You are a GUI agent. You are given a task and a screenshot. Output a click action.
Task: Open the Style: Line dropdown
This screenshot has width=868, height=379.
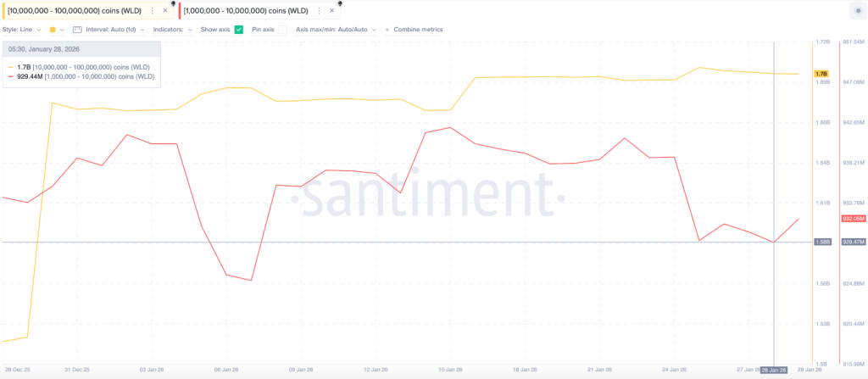[21, 29]
